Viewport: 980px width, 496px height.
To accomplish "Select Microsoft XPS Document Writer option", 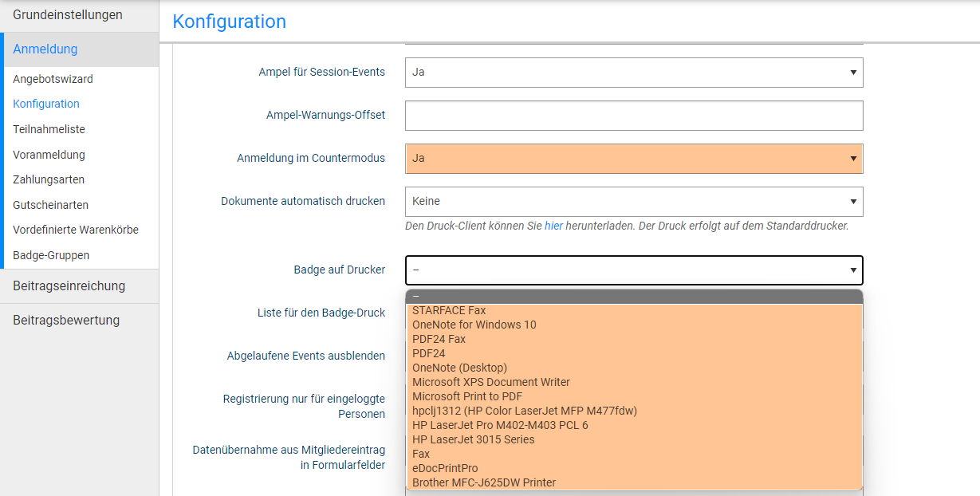I will tap(490, 382).
